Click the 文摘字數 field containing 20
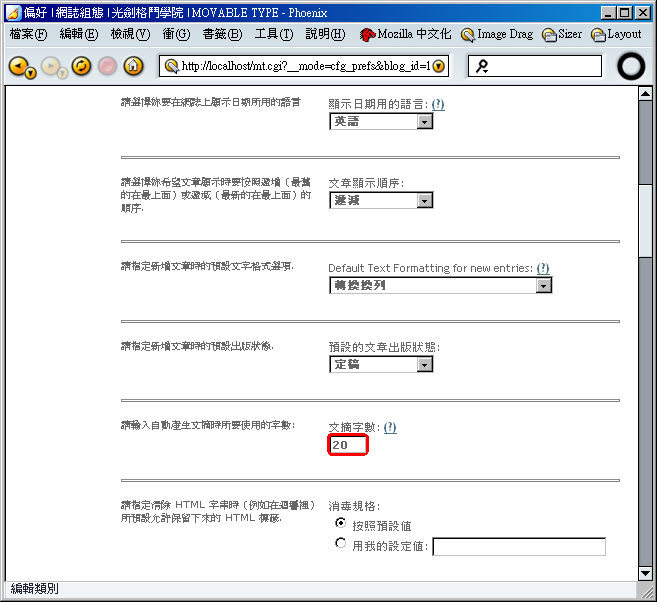657x602 pixels. pos(348,445)
